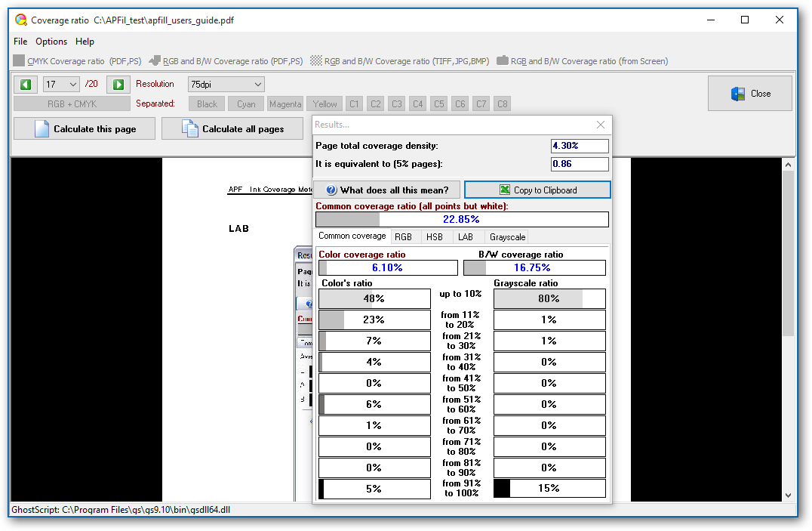Pick RGB and B/W Coverage ratio from Screen
812x531 pixels.
582,61
